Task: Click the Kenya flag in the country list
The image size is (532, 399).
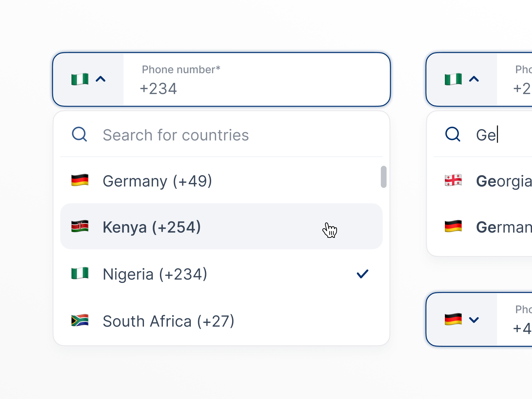Action: coord(80,226)
